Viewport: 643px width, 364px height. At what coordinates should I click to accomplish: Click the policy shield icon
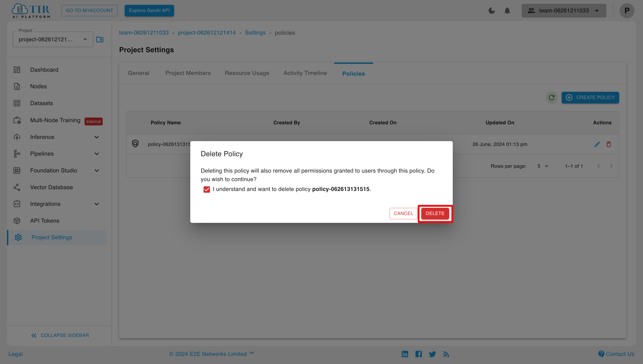point(135,144)
